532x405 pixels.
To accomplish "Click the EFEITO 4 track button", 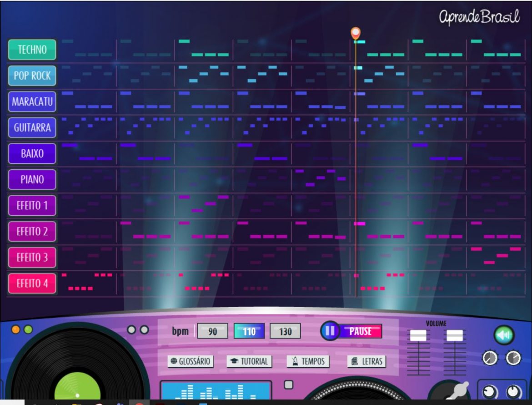I will (32, 283).
